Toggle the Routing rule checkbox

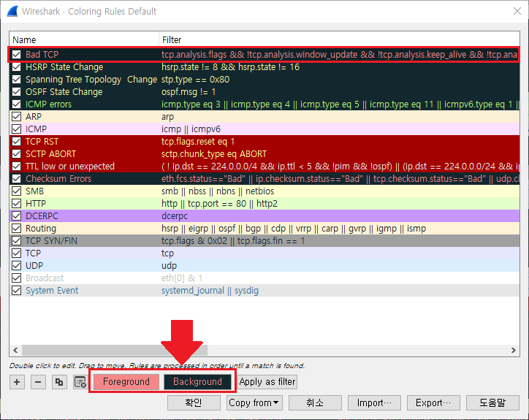point(17,229)
